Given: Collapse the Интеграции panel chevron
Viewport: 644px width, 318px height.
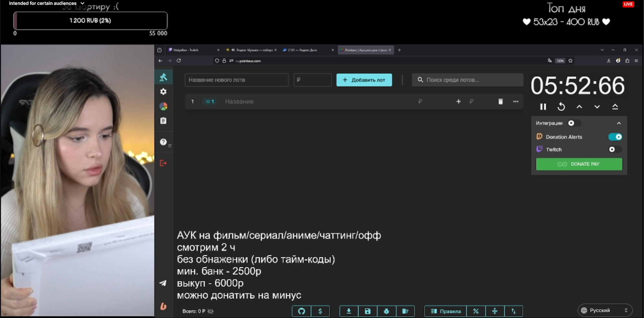Looking at the screenshot, I should coord(619,123).
